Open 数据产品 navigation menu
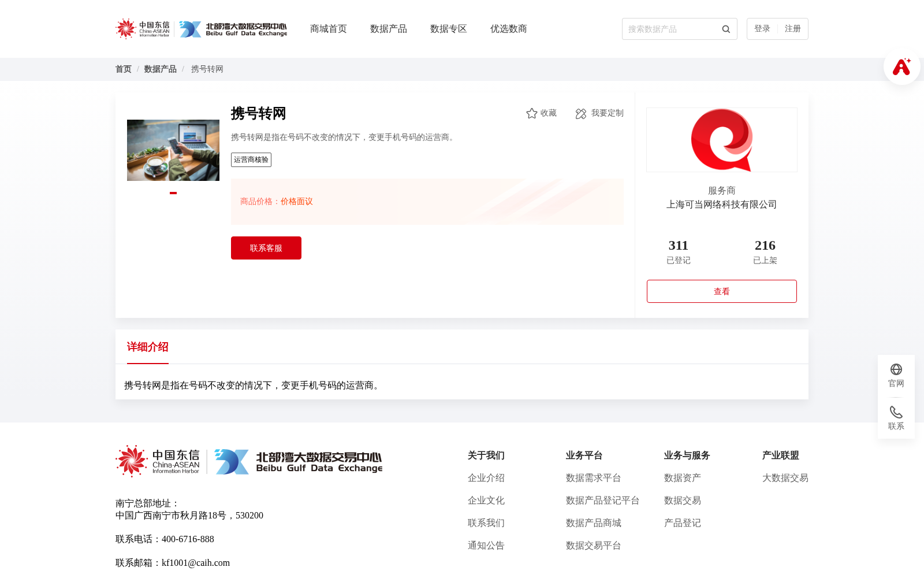Image resolution: width=924 pixels, height=578 pixels. [389, 29]
